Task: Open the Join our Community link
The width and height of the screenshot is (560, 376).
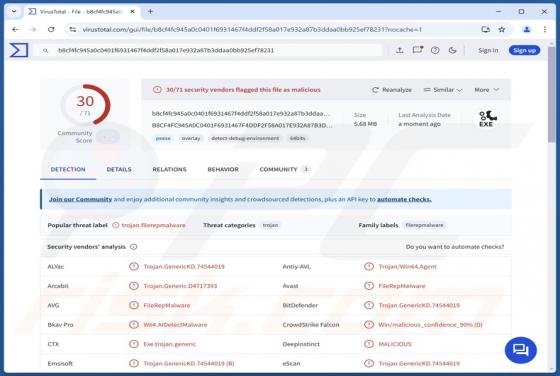Action: point(80,199)
